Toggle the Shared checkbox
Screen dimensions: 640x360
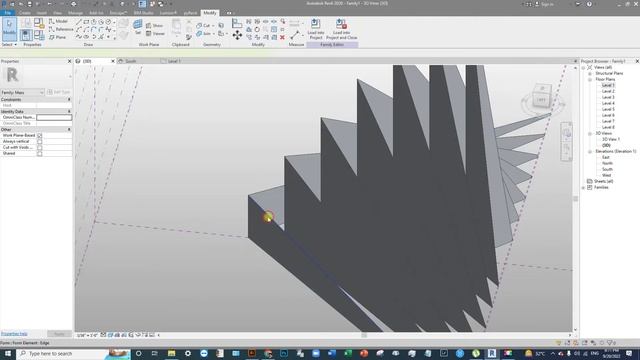click(x=40, y=153)
